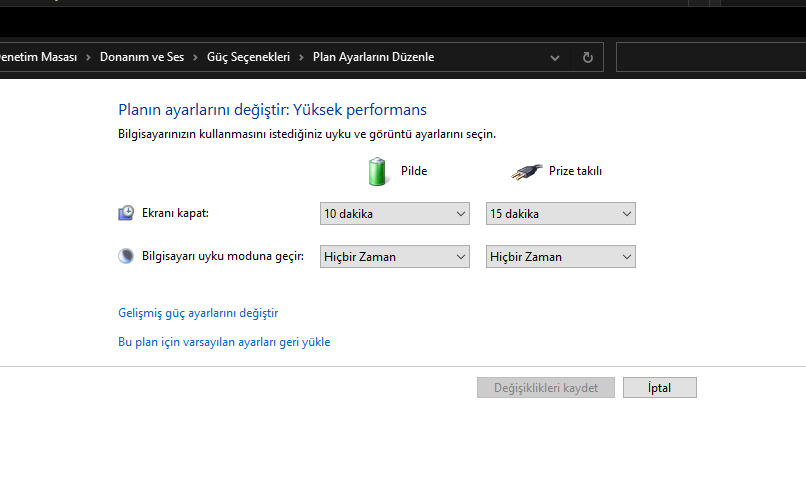Click the power plug icon for Prize takılı
The height and width of the screenshot is (493, 806).
click(x=526, y=171)
